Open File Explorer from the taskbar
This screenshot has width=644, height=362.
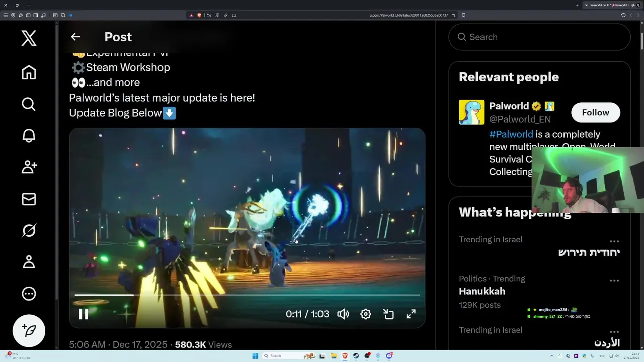[334, 356]
